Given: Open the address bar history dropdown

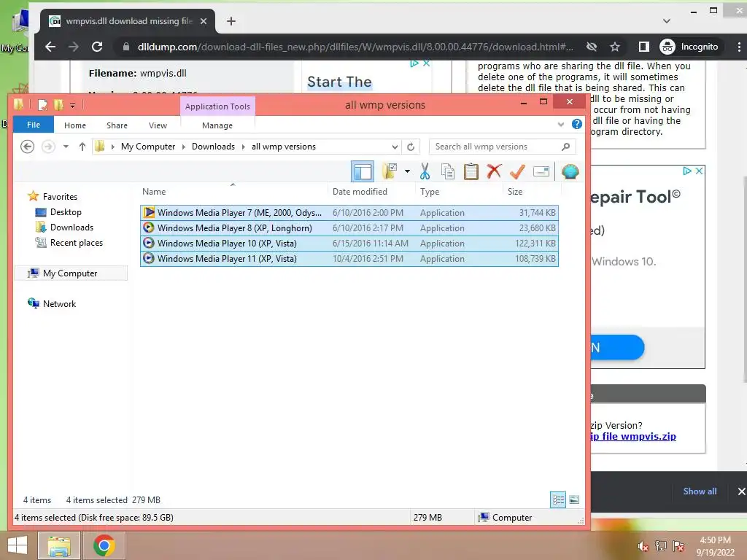Looking at the screenshot, I should 395,147.
